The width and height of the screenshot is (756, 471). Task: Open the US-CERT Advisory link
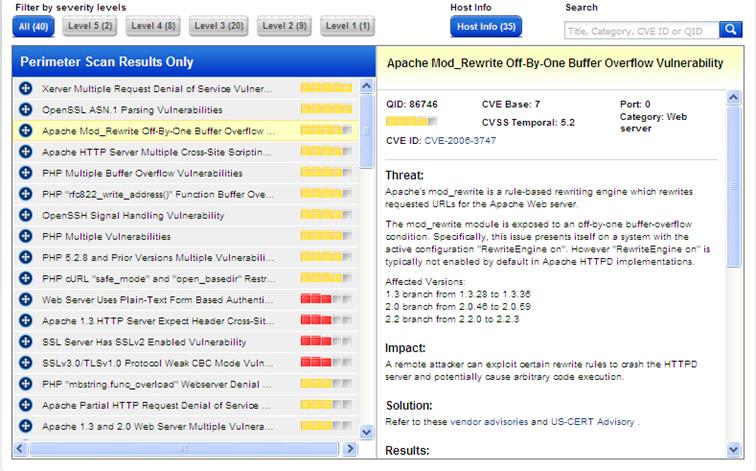pos(593,422)
